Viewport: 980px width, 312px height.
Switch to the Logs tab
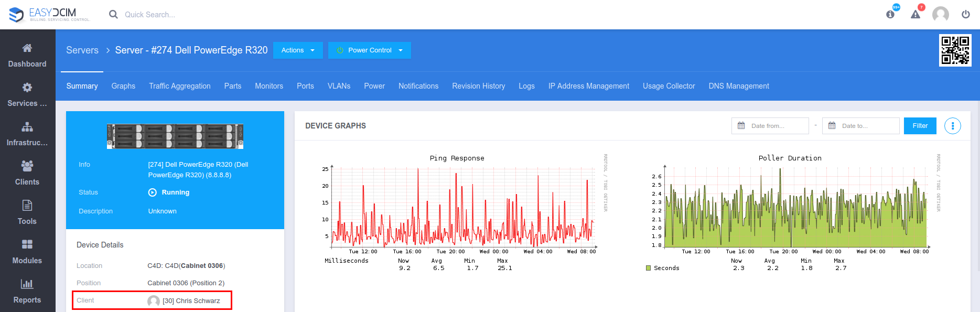click(527, 86)
